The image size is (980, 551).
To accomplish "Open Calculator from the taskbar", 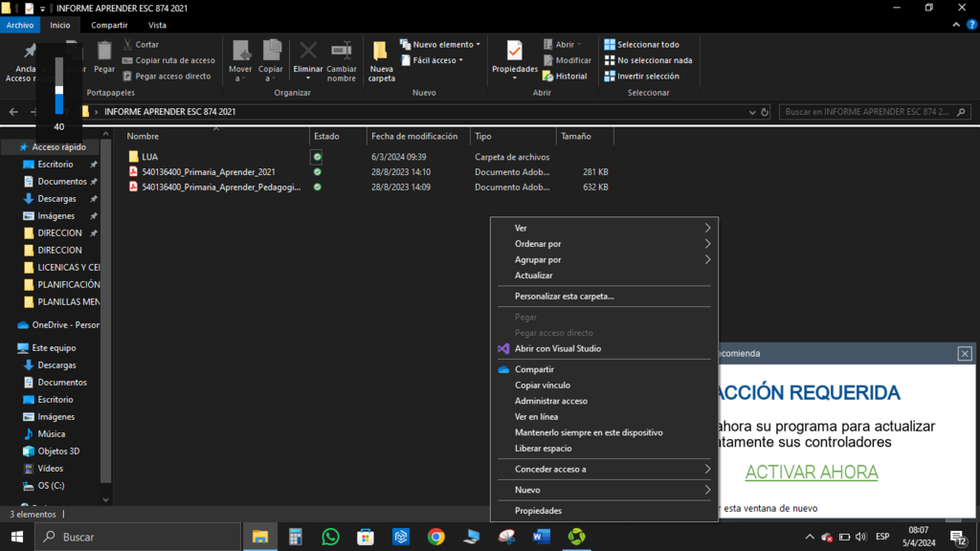I will (x=295, y=537).
